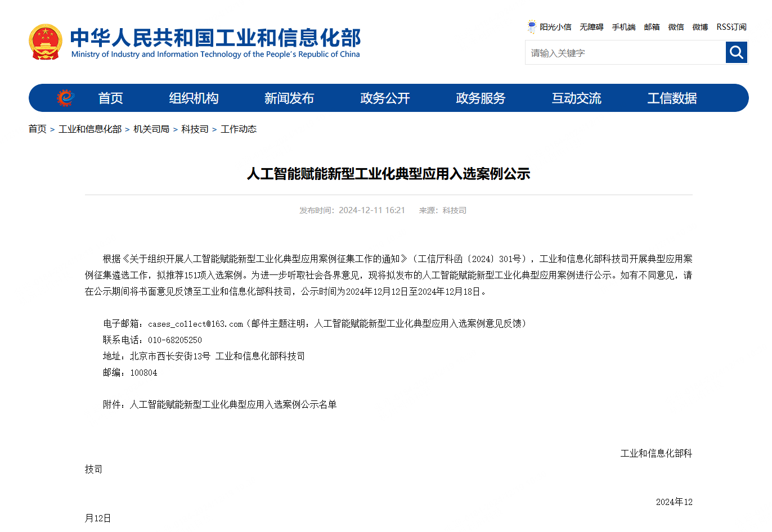Click the 无障碍 accessibility link
The width and height of the screenshot is (772, 532).
tap(591, 27)
